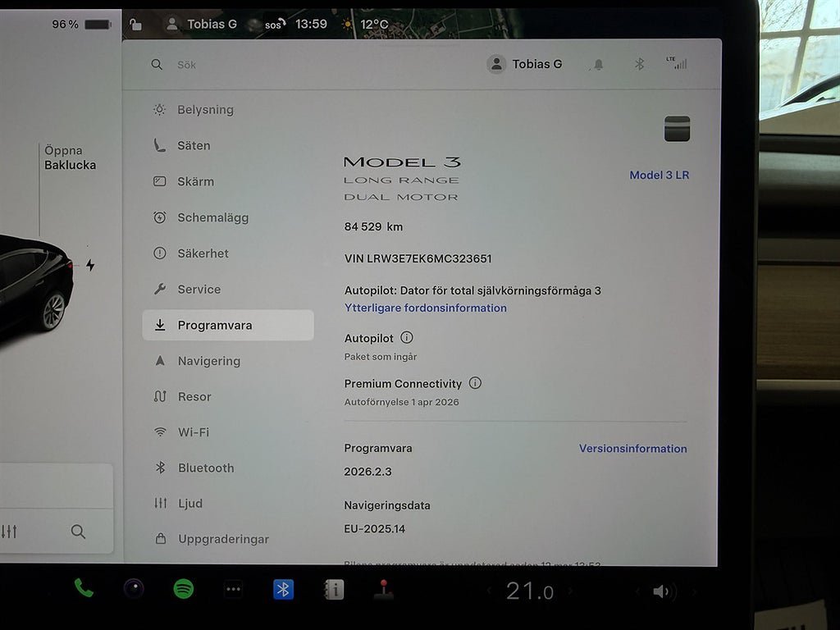The width and height of the screenshot is (840, 630).
Task: Open Ytterligare fordonsinformation link
Action: [425, 308]
